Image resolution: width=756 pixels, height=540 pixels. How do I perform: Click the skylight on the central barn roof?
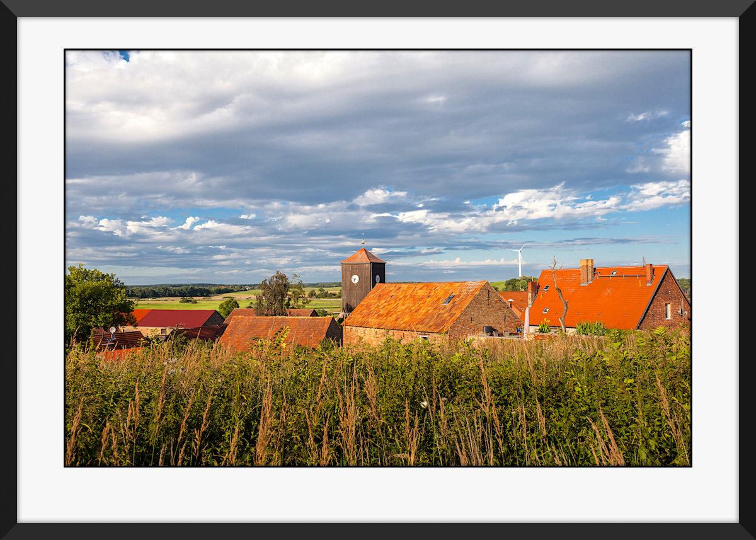click(x=448, y=299)
